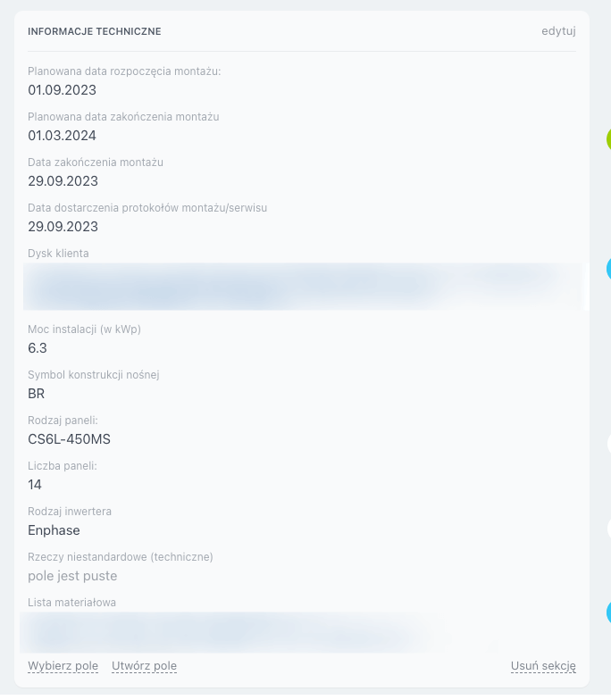Viewport: 611px width, 700px height.
Task: Click the blue circle icon beside Lista materiałowa
Action: pyautogui.click(x=608, y=612)
